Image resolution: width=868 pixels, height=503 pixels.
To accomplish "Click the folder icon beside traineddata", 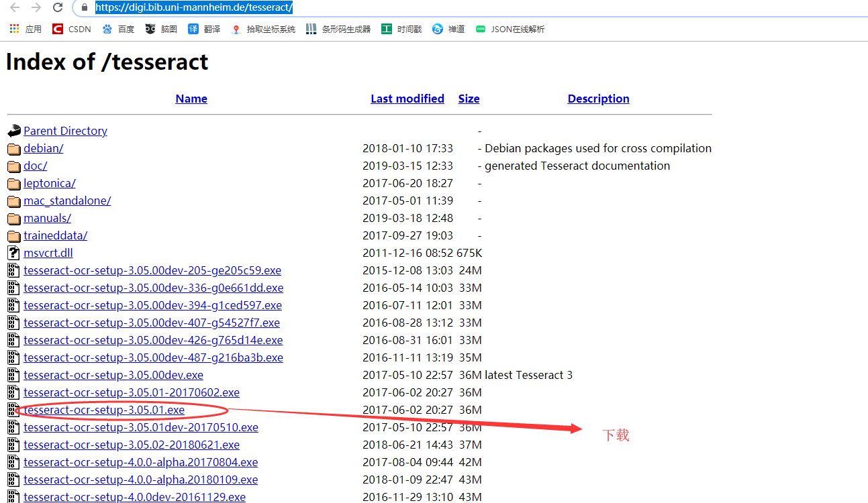I will pyautogui.click(x=13, y=235).
